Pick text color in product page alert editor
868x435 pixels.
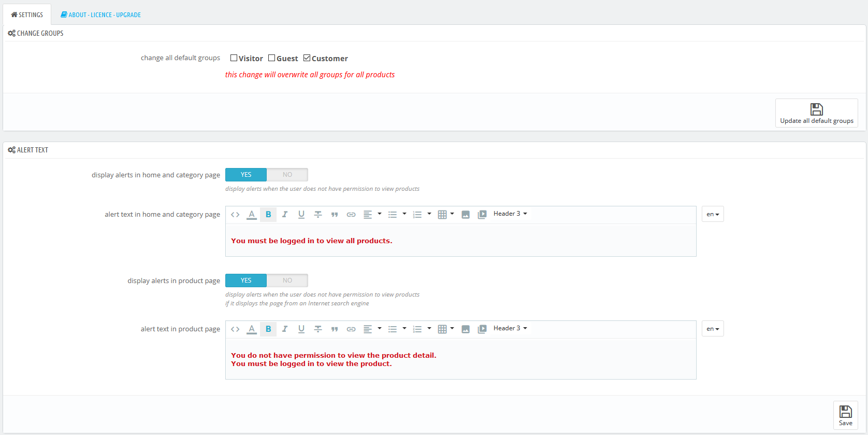tap(252, 329)
